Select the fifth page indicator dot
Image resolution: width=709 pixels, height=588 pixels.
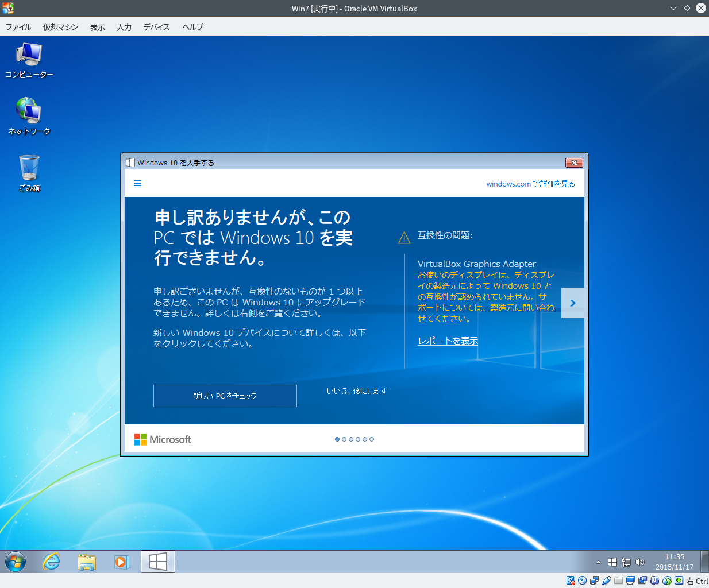[x=365, y=439]
